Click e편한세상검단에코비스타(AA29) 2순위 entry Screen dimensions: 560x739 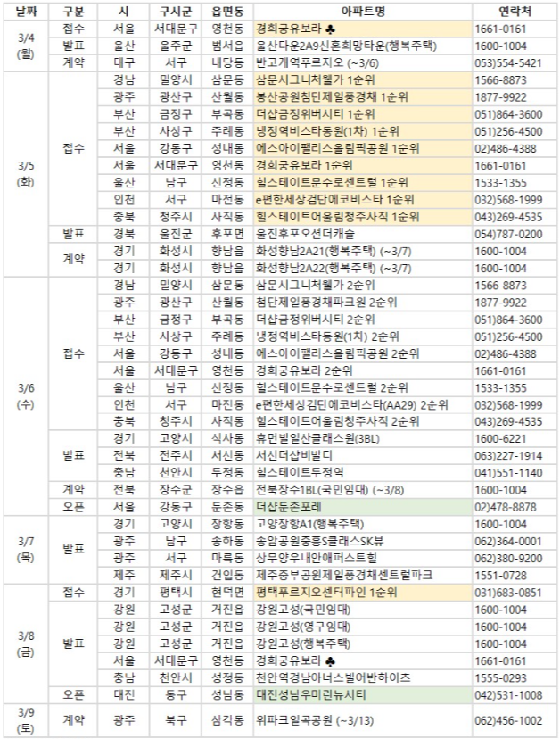[x=352, y=405]
